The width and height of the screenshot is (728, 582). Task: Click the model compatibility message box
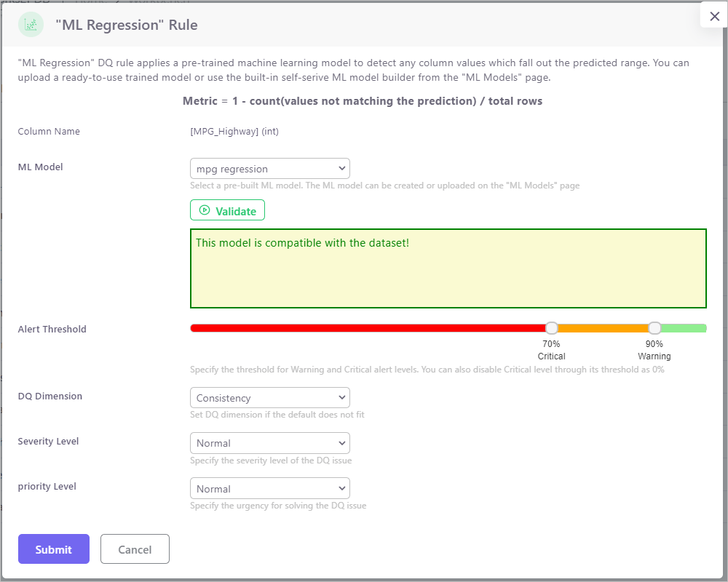pos(448,268)
